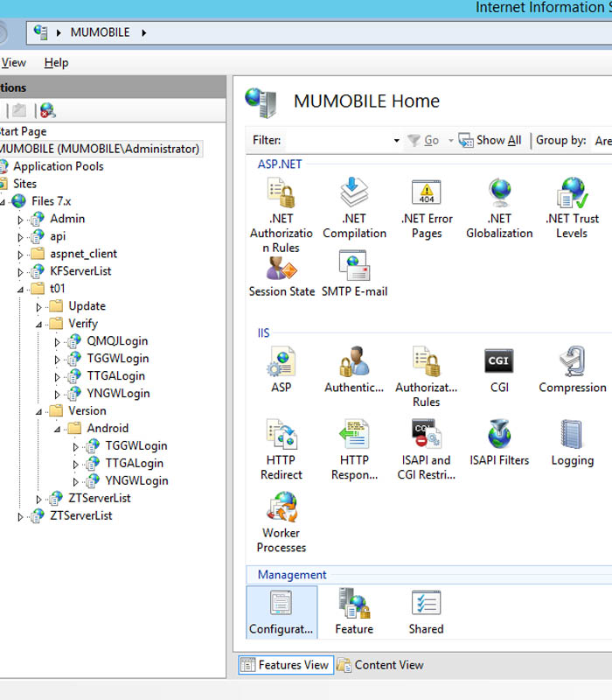Expand the KFServerList node

tap(20, 272)
